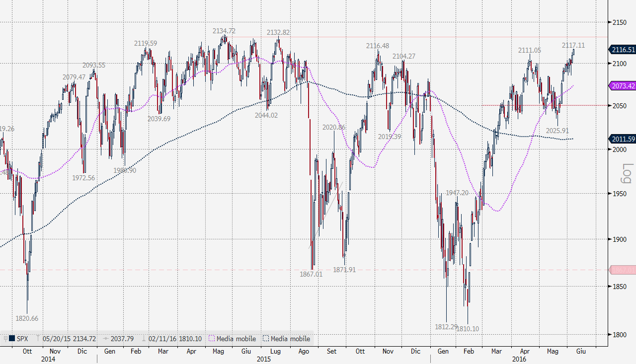Click the 2119.59 high label on chart
636x364 pixels.
click(146, 43)
